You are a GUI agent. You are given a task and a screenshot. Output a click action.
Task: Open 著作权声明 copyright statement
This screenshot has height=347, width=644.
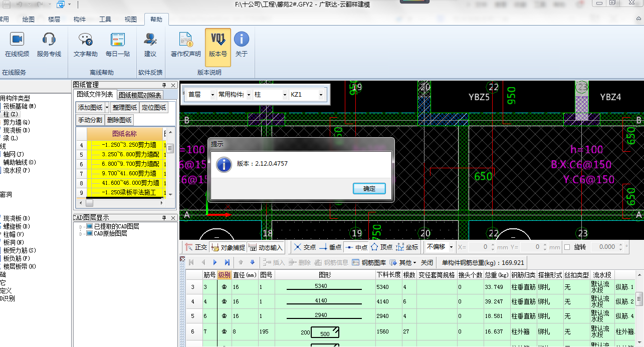pyautogui.click(x=186, y=45)
